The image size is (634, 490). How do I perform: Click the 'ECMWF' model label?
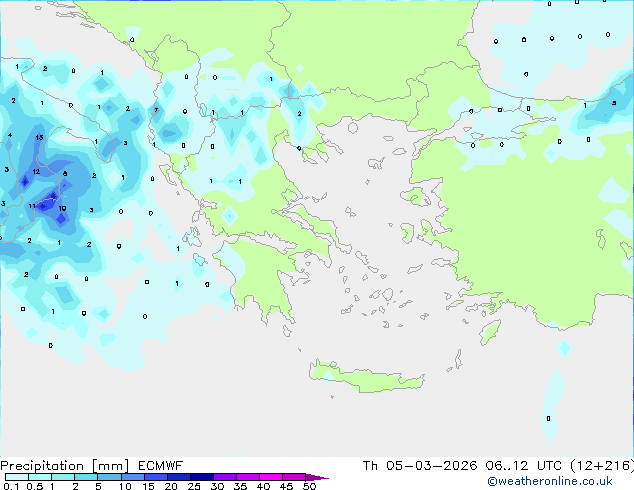(x=161, y=466)
